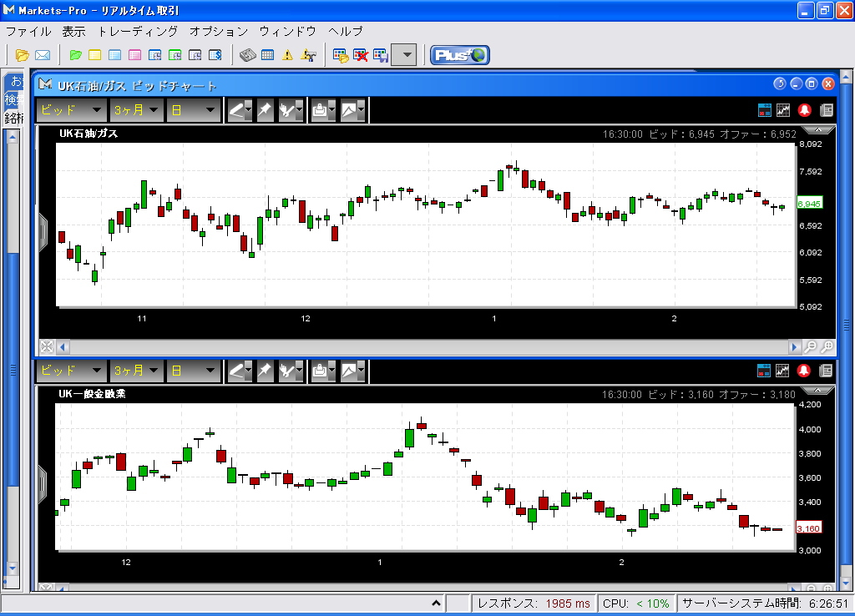The image size is (855, 616).
Task: Click the fit-to-screen icon under the UK石油/ガス chart
Action: [47, 346]
